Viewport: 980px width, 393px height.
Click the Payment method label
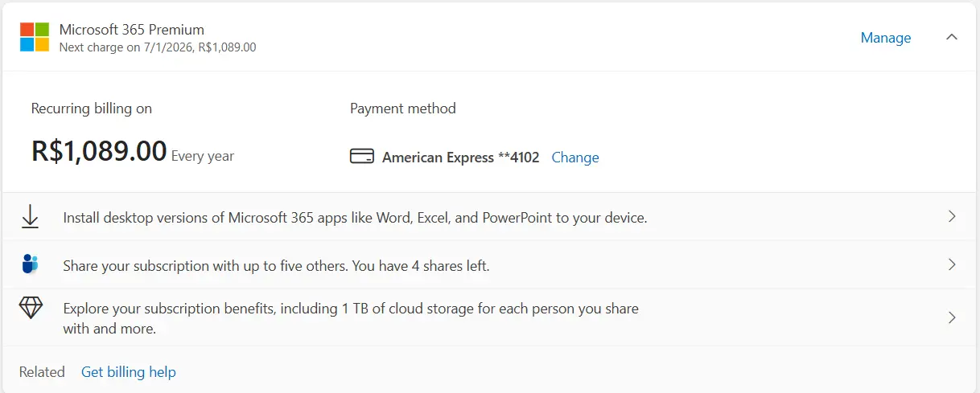click(x=403, y=108)
